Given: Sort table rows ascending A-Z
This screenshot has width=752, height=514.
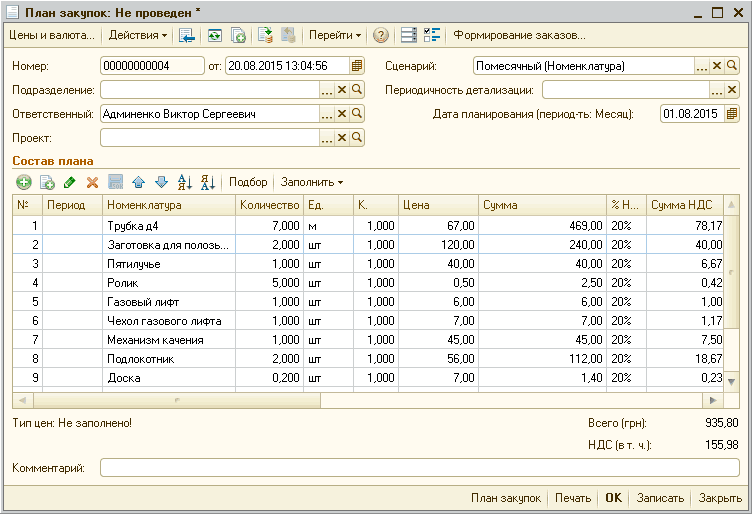Looking at the screenshot, I should click(x=184, y=182).
